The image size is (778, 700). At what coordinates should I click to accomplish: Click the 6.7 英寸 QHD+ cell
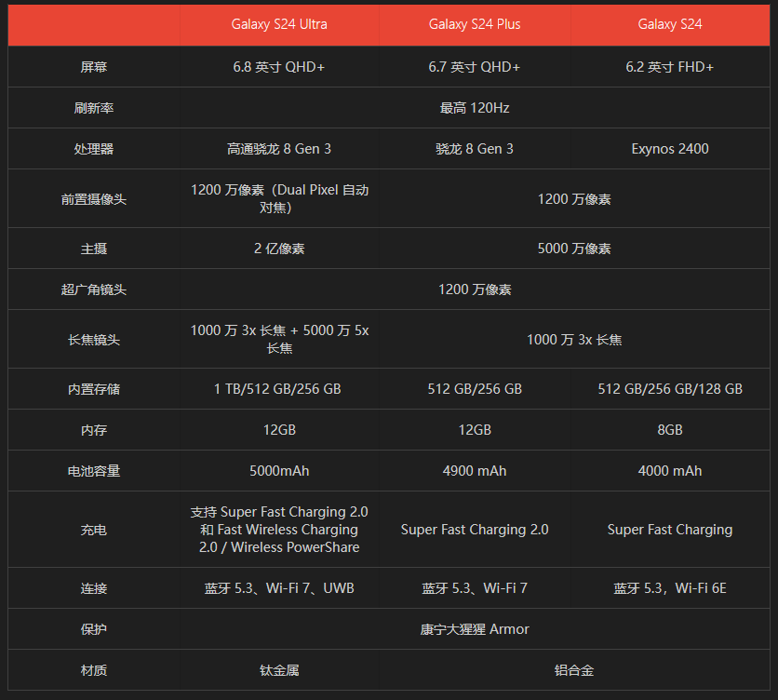[475, 67]
